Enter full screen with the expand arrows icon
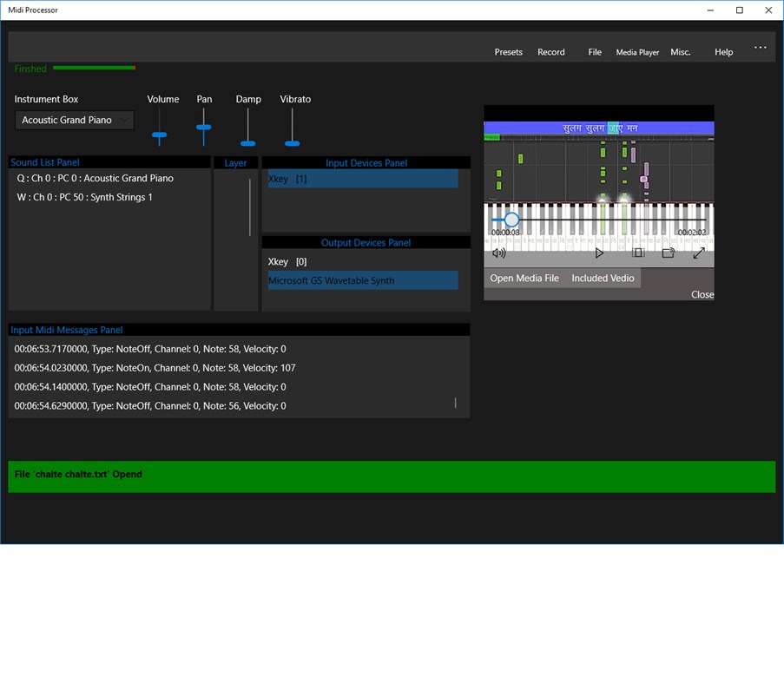 pos(699,252)
